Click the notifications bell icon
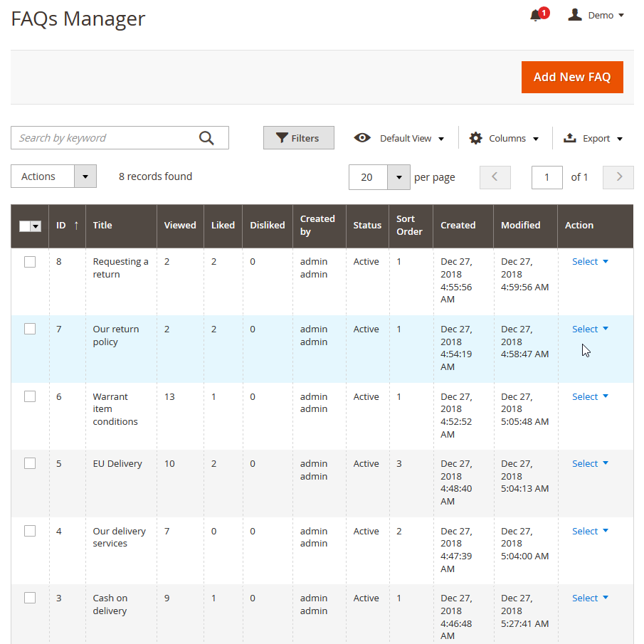The width and height of the screenshot is (644, 644). point(536,15)
